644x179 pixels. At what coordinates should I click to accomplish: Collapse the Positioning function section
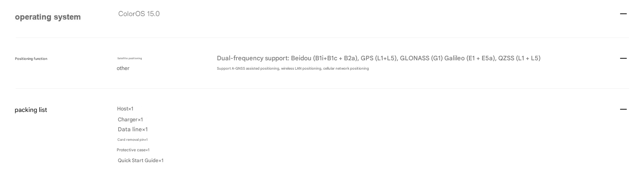pos(623,58)
